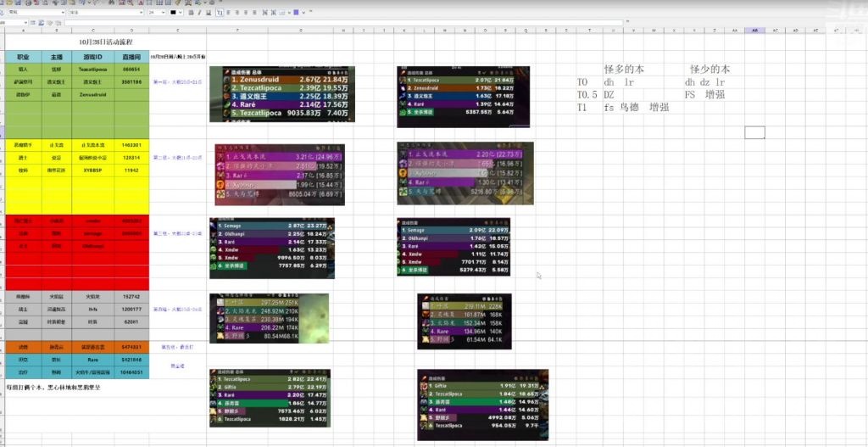This screenshot has height=447, width=868.
Task: Select the title cell 10月28日活动流程
Action: (x=102, y=41)
